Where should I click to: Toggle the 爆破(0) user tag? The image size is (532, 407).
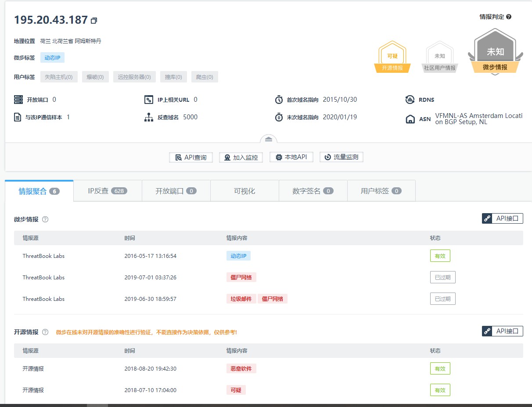(95, 77)
